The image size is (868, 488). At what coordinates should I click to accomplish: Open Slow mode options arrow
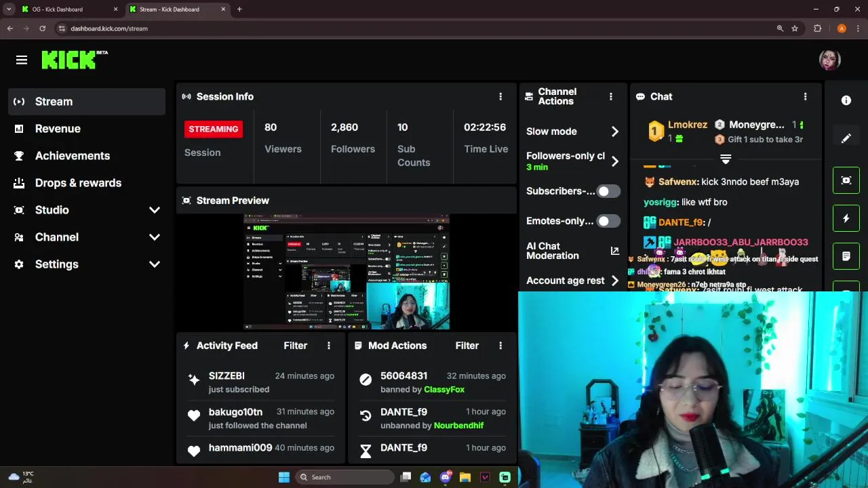click(615, 131)
